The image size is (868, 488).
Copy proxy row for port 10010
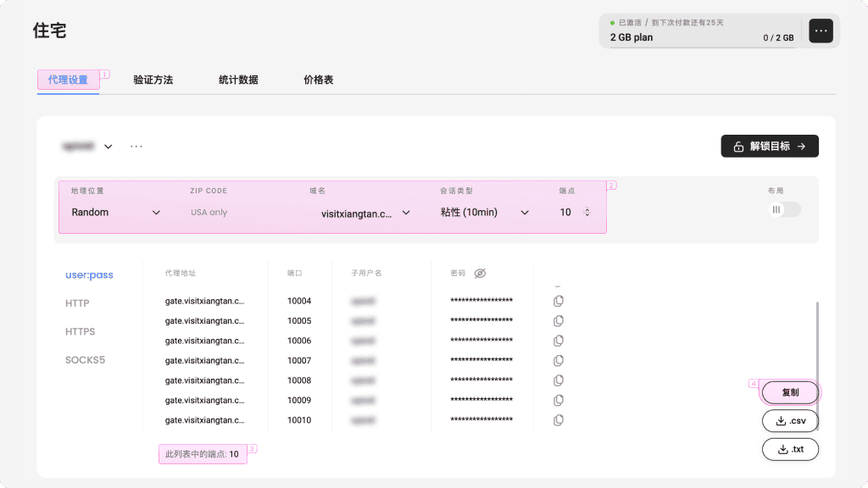pyautogui.click(x=558, y=420)
